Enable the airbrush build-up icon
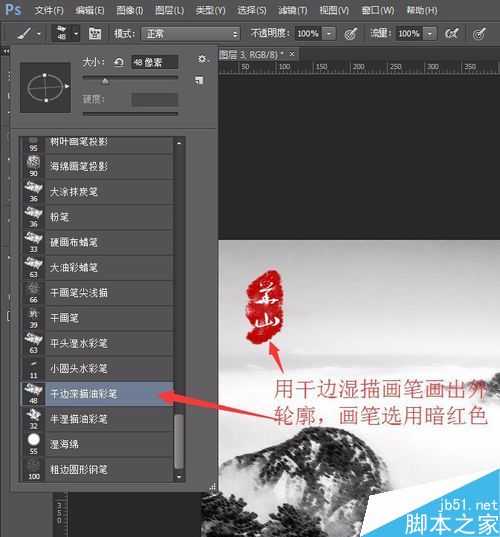This screenshot has height=537, width=500. pyautogui.click(x=452, y=34)
